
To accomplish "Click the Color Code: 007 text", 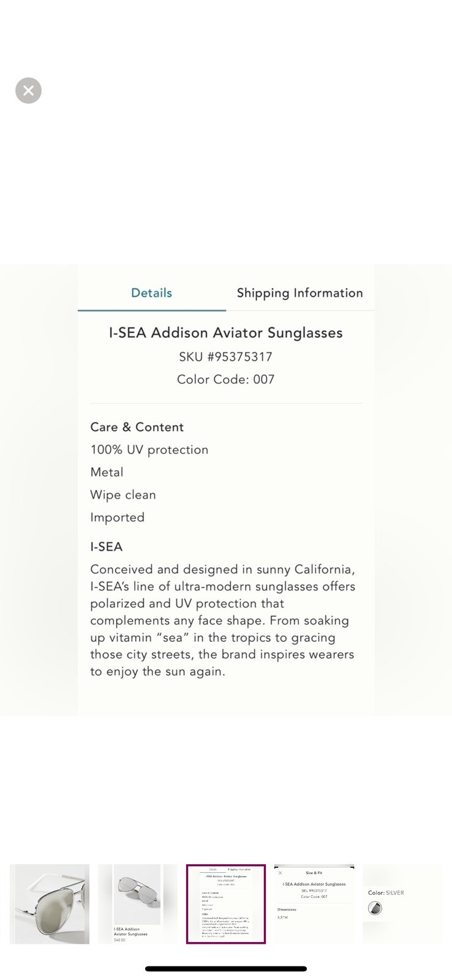I will point(226,379).
